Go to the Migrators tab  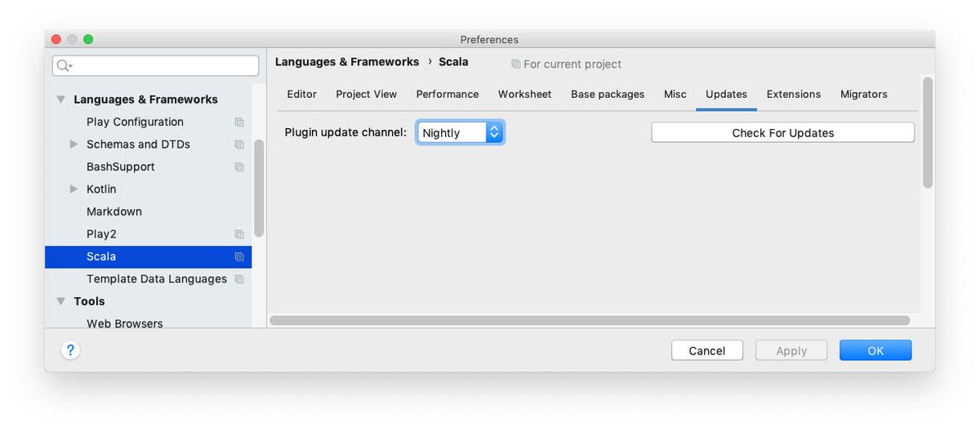pyautogui.click(x=864, y=94)
